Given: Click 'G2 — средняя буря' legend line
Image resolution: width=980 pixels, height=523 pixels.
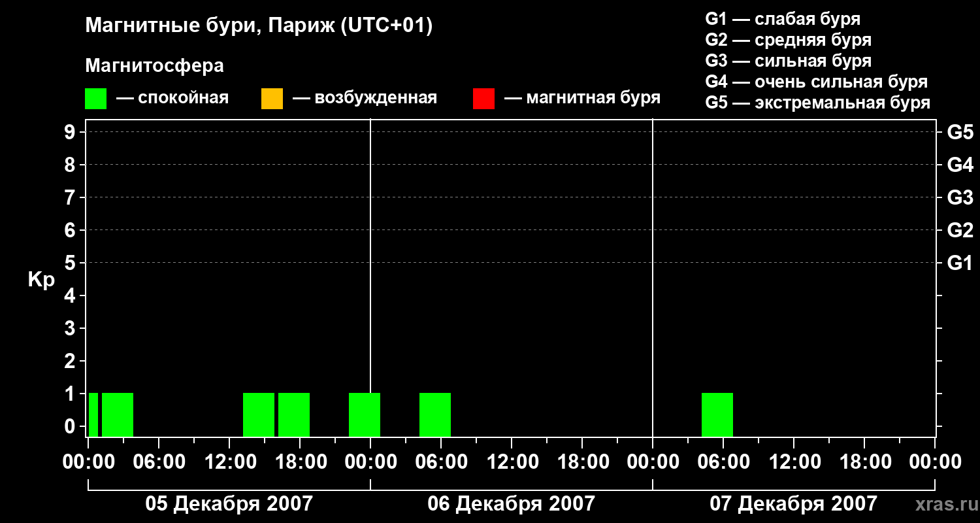Looking at the screenshot, I should point(788,40).
